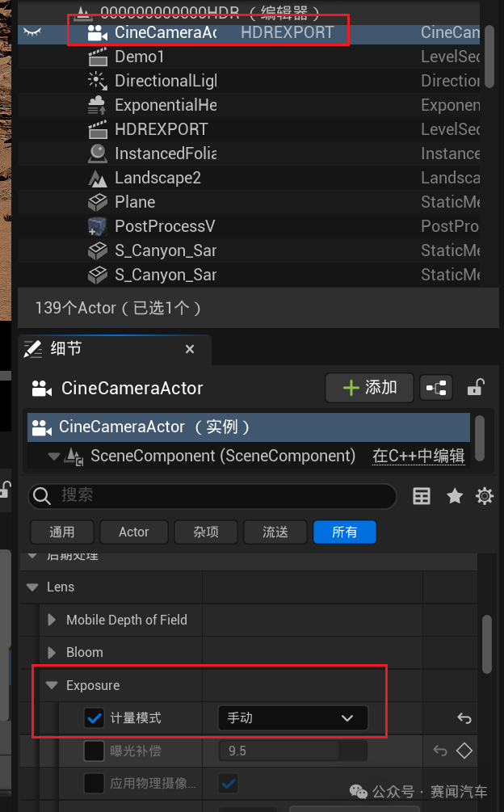Expand the Bloom section
Viewport: 504px width, 812px height.
pyautogui.click(x=52, y=652)
